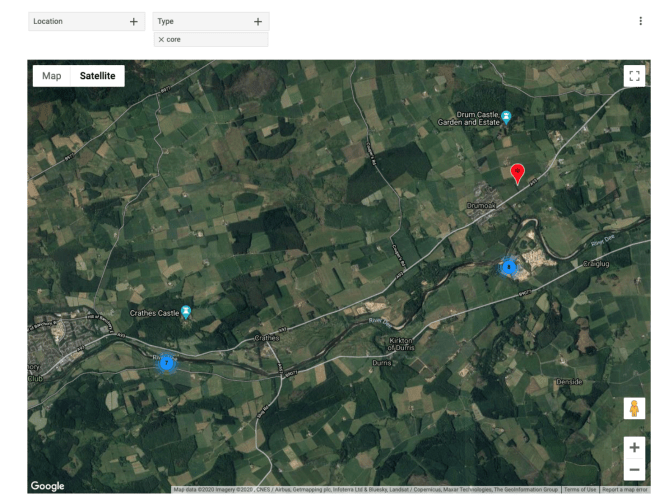Screen dimensions: 659x504
Task: Click blue marker southwest of Crathes Castle
Action: (167, 363)
